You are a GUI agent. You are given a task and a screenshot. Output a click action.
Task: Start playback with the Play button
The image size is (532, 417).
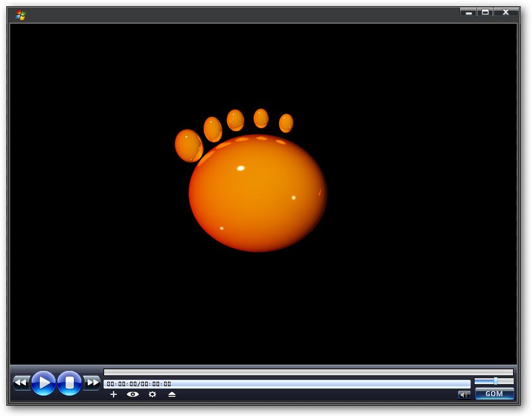[x=44, y=383]
